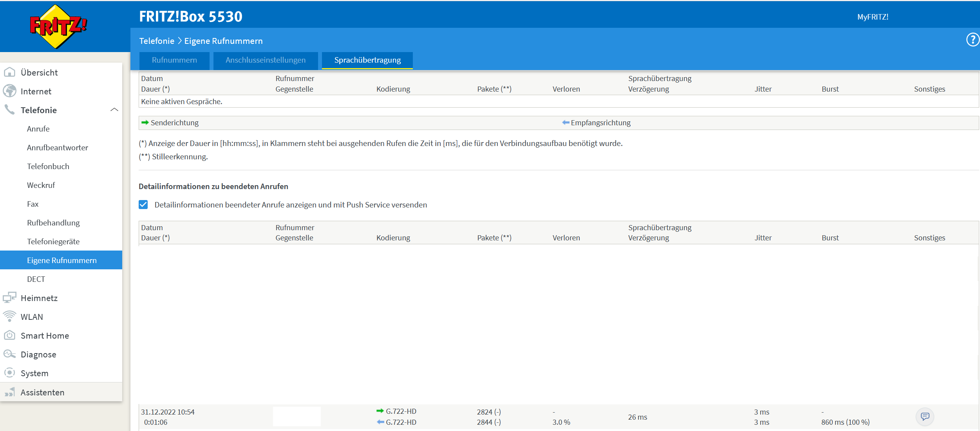Click the Telefonie phone handset icon
980x431 pixels.
coord(9,110)
